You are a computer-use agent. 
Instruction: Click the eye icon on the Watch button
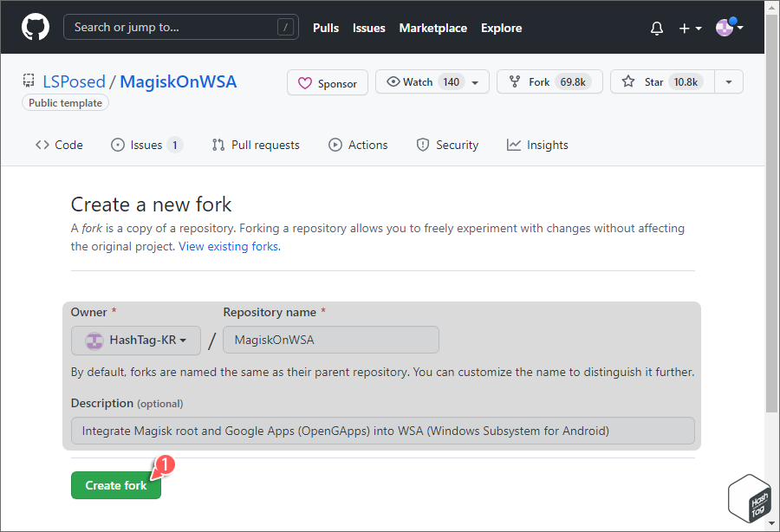[x=392, y=81]
